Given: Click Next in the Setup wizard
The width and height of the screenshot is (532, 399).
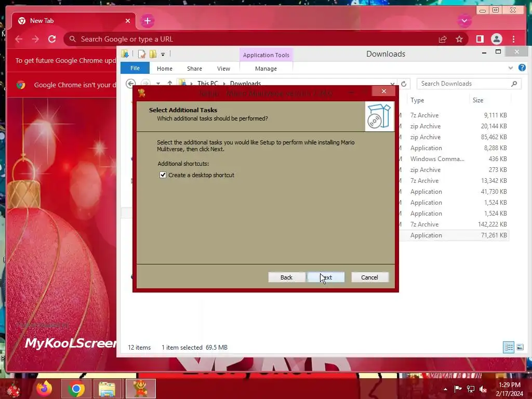Looking at the screenshot, I should pyautogui.click(x=326, y=277).
